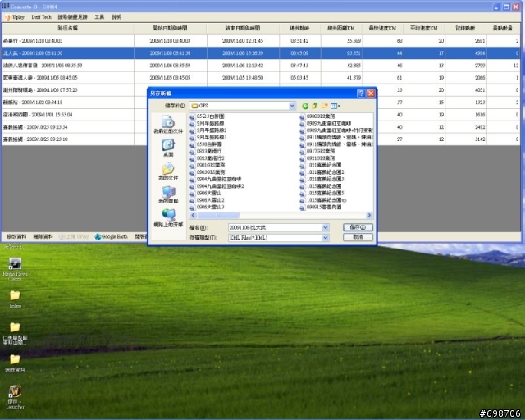
Task: Select highlighted track row 2009/11/08 06:41:30
Action: pos(261,53)
